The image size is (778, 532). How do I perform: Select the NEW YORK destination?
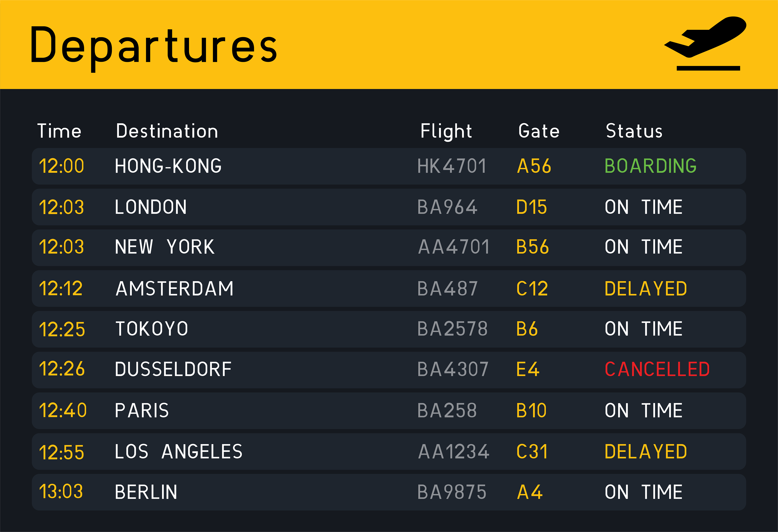pos(164,247)
